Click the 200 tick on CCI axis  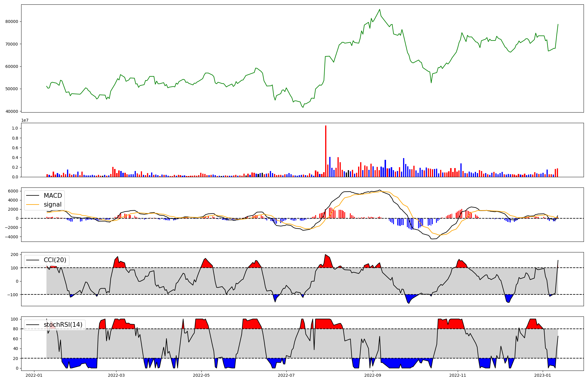point(15,254)
